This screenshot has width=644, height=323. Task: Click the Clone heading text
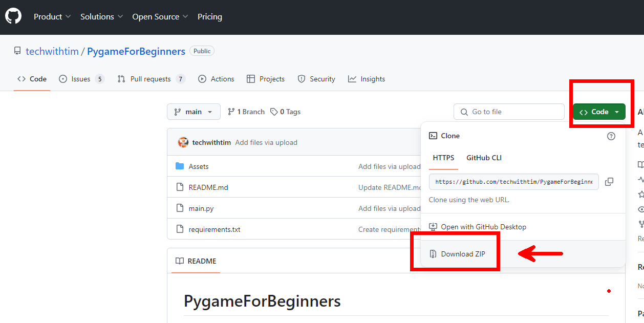(450, 136)
